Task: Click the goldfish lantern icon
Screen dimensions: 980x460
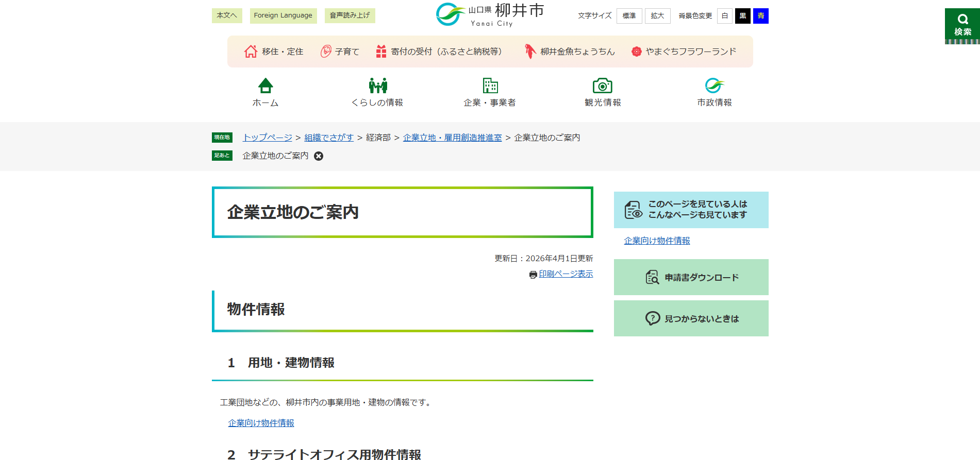Action: click(x=530, y=52)
